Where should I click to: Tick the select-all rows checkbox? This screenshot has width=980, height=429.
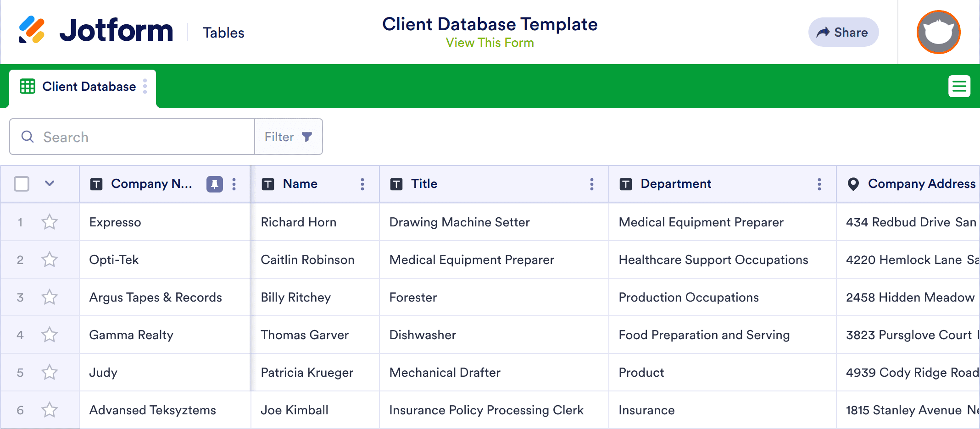point(22,184)
